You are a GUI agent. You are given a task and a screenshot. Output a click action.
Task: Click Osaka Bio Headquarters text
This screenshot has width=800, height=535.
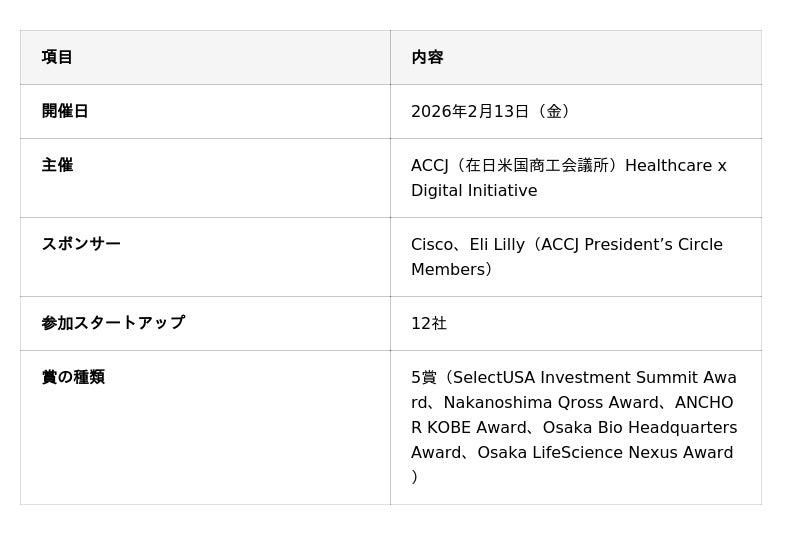(640, 427)
